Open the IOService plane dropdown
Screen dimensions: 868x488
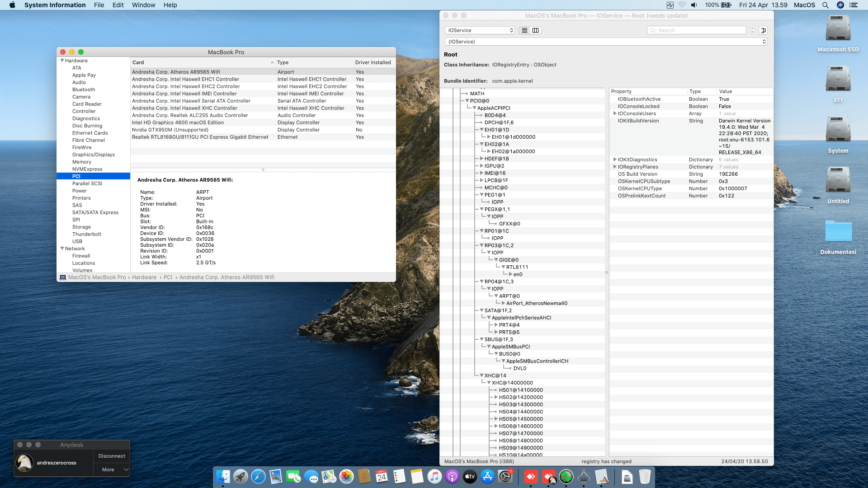(x=480, y=30)
